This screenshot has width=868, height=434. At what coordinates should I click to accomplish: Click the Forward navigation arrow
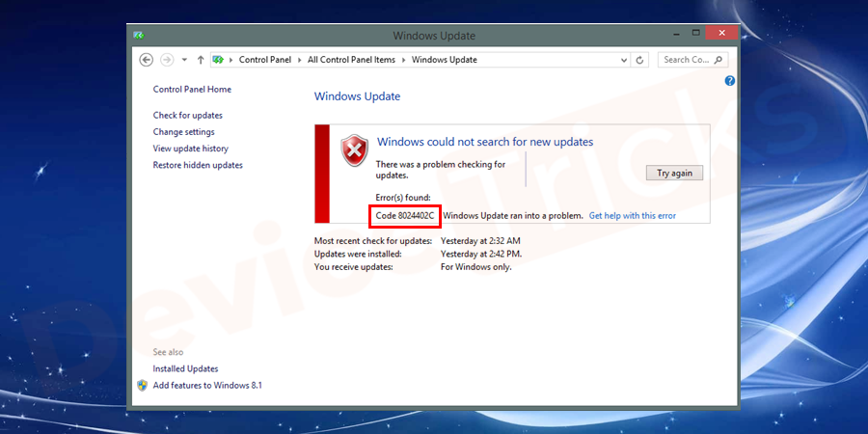click(167, 60)
